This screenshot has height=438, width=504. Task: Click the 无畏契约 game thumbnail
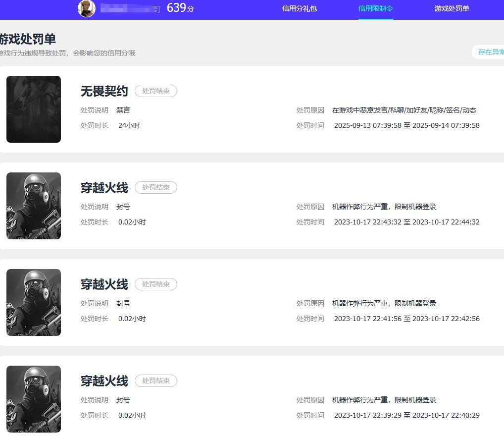click(x=34, y=109)
